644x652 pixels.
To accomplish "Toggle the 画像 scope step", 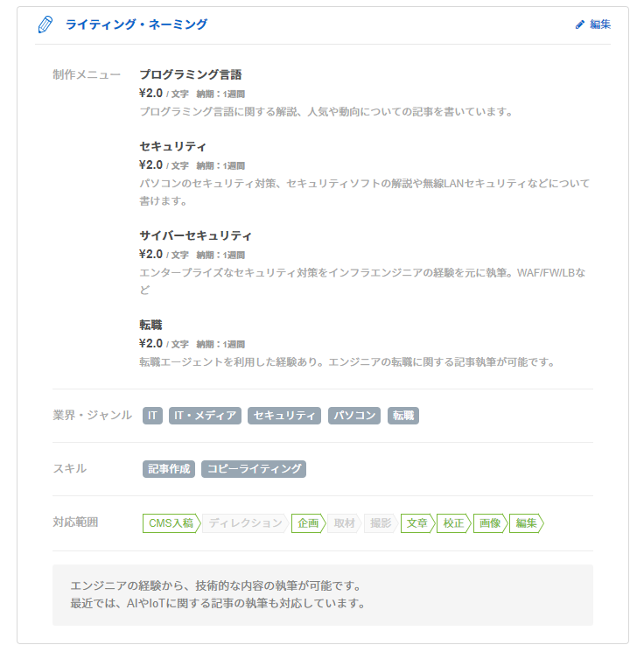I will pyautogui.click(x=489, y=523).
